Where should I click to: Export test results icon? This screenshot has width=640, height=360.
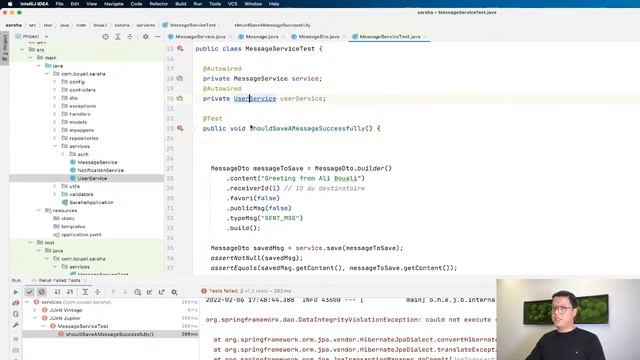[162, 292]
